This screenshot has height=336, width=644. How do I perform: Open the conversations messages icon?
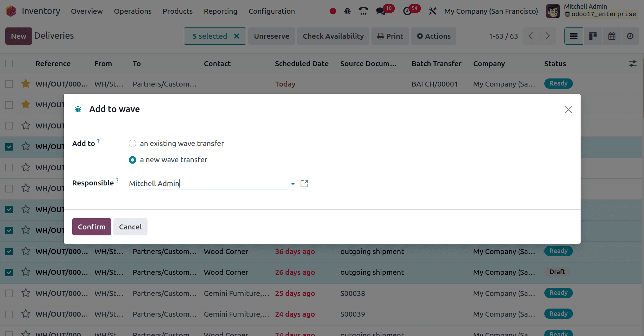click(381, 11)
